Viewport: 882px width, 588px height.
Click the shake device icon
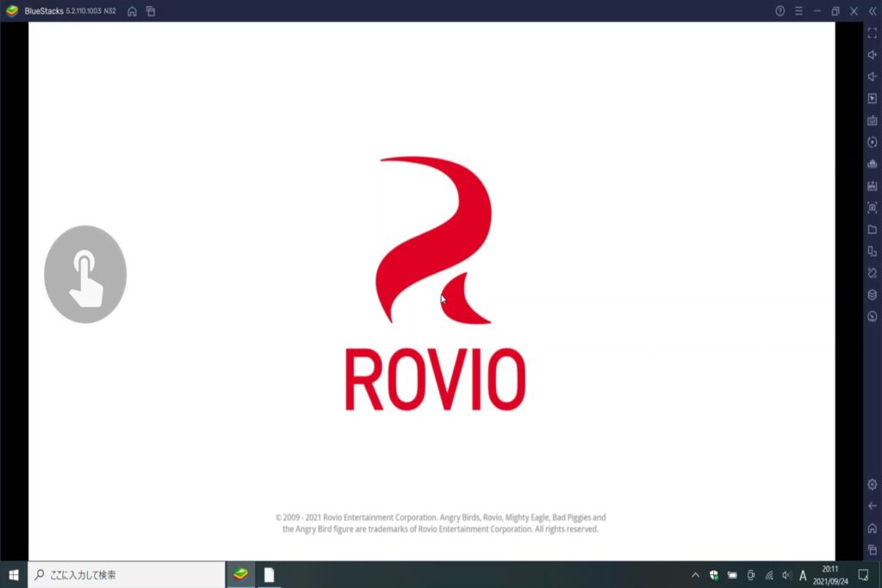(873, 273)
